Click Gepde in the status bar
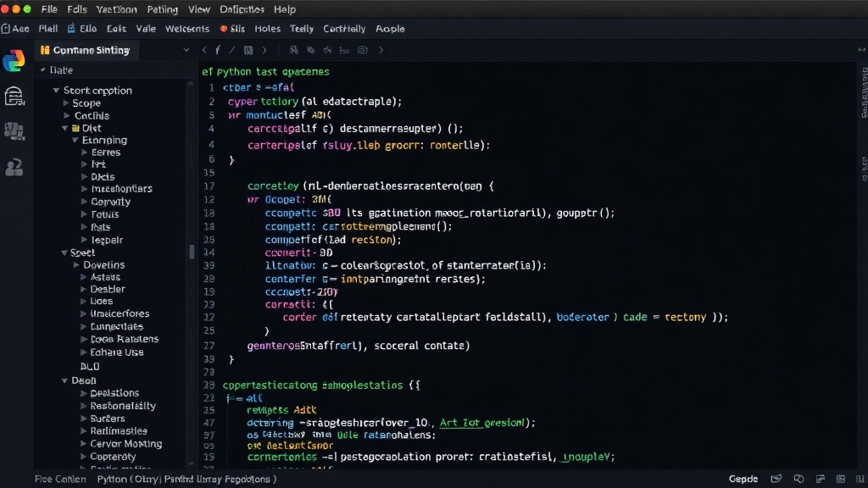 click(x=743, y=479)
